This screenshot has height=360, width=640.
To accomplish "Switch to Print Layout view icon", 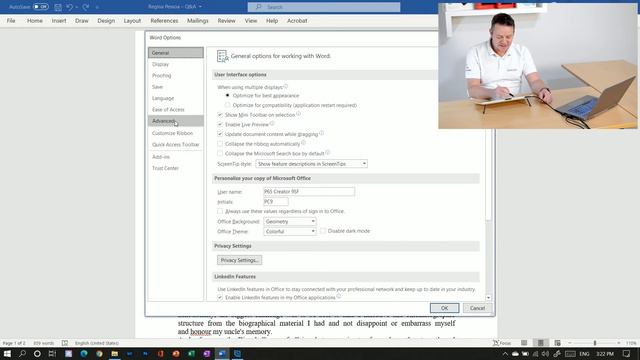I will coord(540,343).
